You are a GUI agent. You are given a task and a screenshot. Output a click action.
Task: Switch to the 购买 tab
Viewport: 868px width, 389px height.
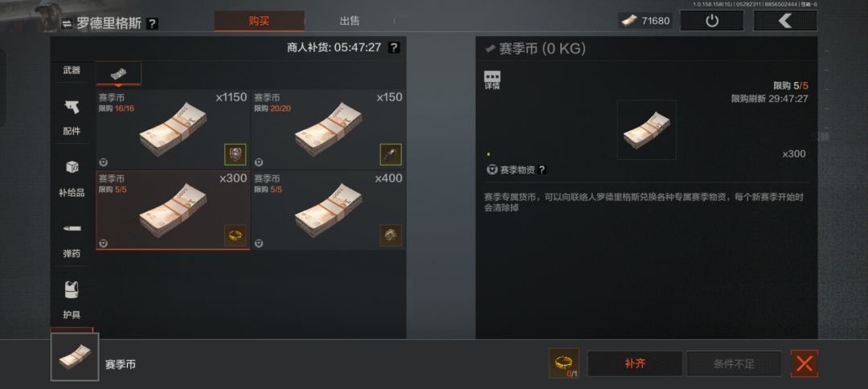pos(259,21)
